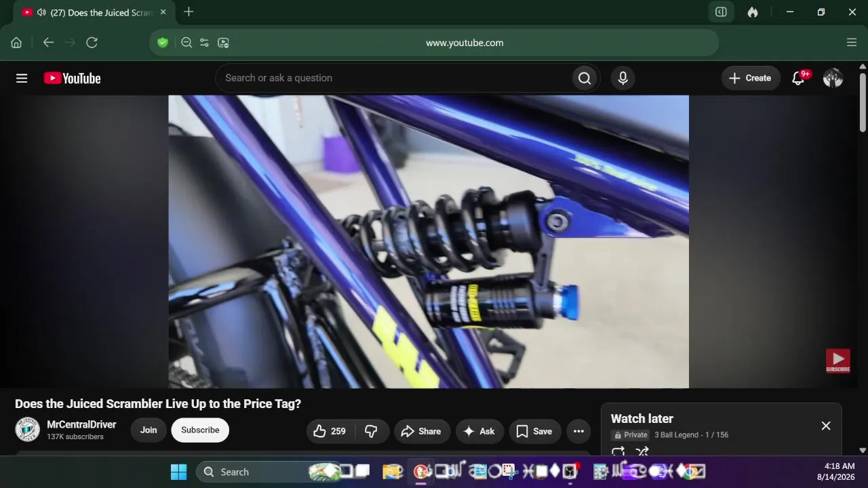Go to the browser home page
Image resolution: width=868 pixels, height=488 pixels.
click(x=16, y=43)
